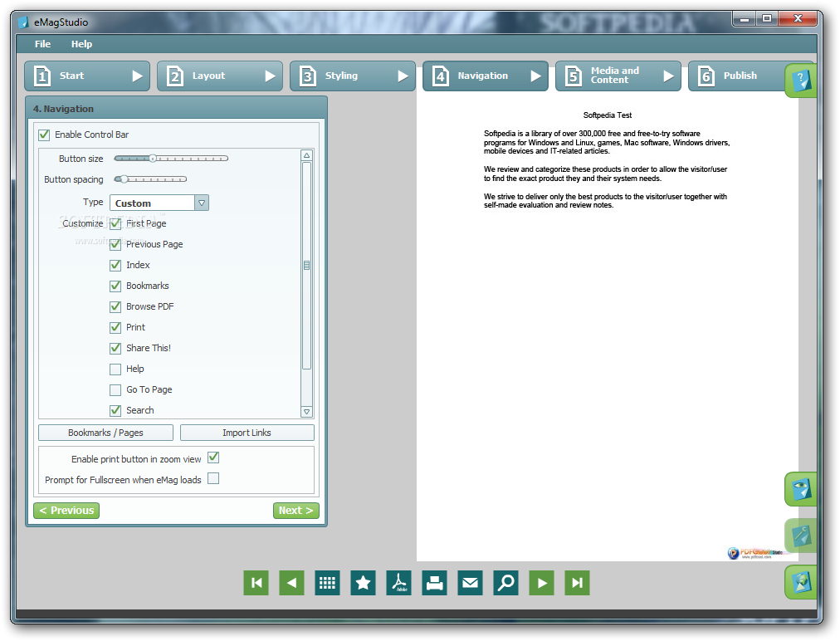Enable Prompt for Fullscreen when eMag loads
The width and height of the screenshot is (840, 641).
coord(213,478)
